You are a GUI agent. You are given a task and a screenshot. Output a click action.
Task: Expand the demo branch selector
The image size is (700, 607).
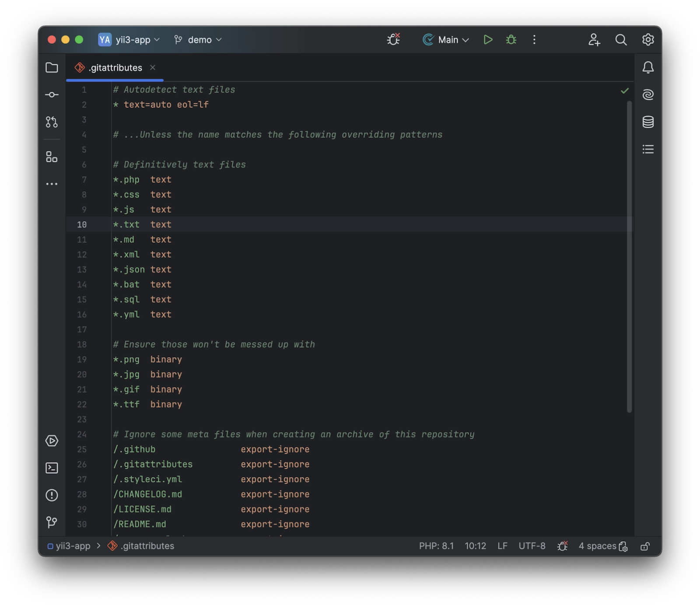198,39
